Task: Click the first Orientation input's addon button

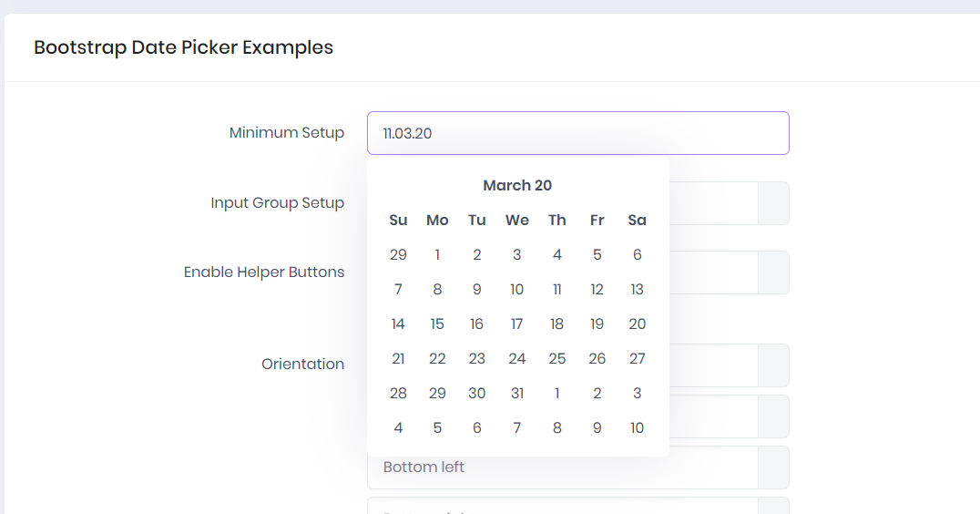Action: point(774,365)
